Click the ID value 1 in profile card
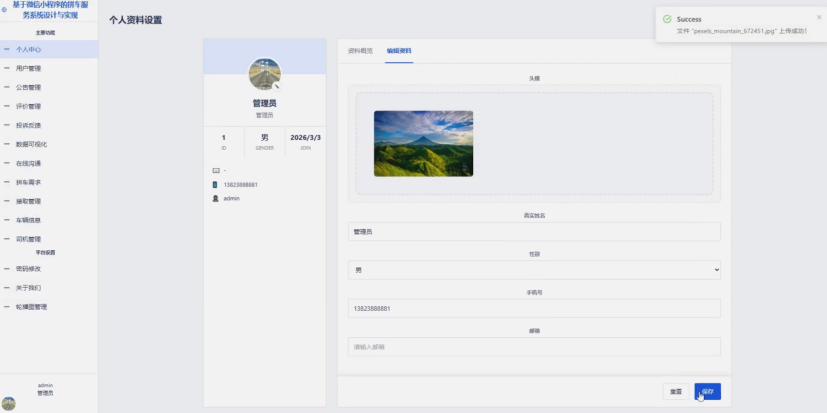 tap(224, 138)
